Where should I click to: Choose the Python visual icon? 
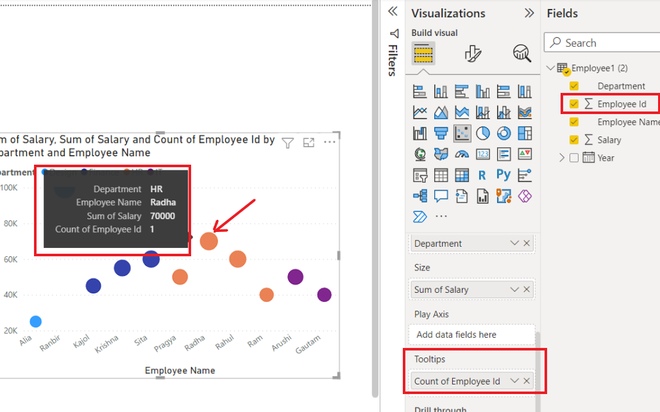pos(503,175)
